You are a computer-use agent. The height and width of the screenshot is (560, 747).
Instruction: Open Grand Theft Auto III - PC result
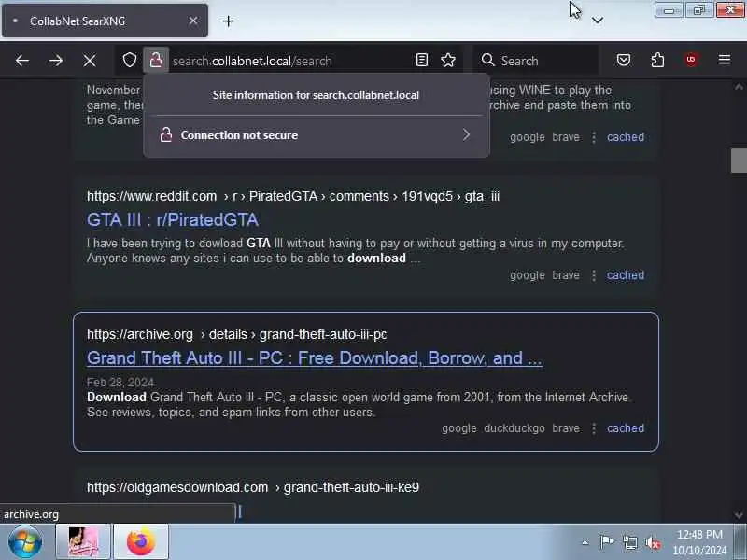(x=315, y=357)
